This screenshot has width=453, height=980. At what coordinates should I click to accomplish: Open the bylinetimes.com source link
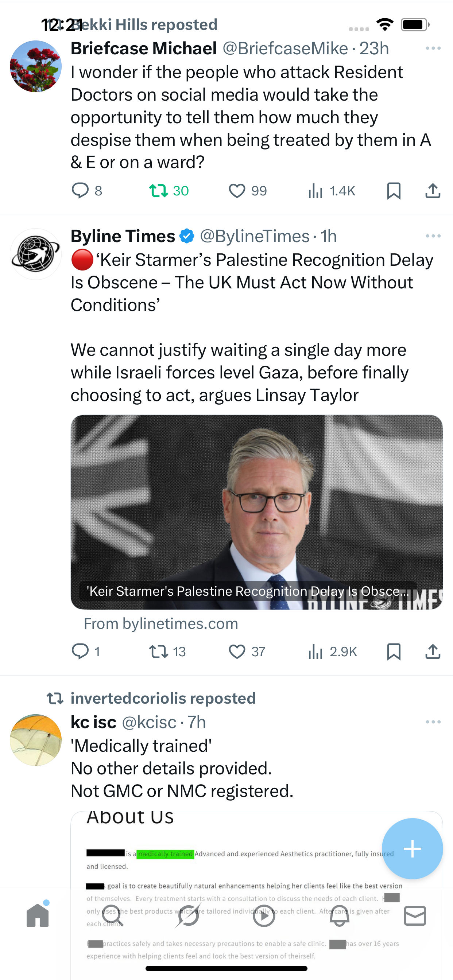(x=161, y=624)
